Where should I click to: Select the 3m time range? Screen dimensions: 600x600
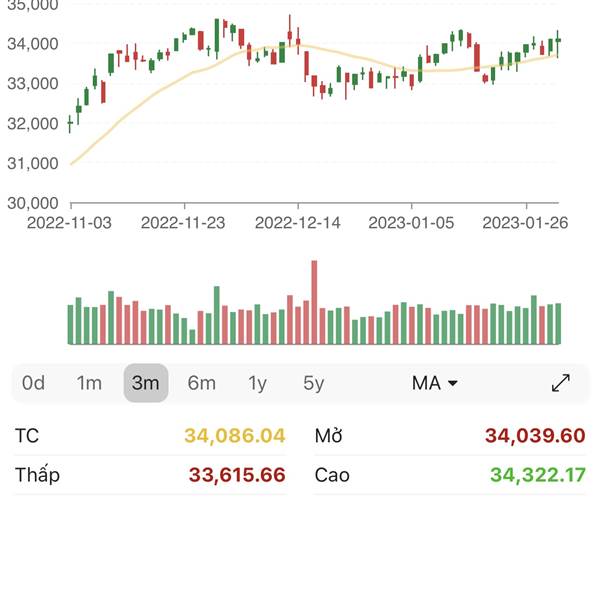[146, 383]
